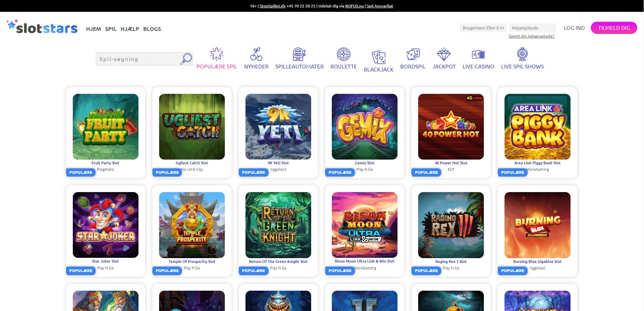
Task: Open the StopSpillet.dk link
Action: (x=273, y=6)
